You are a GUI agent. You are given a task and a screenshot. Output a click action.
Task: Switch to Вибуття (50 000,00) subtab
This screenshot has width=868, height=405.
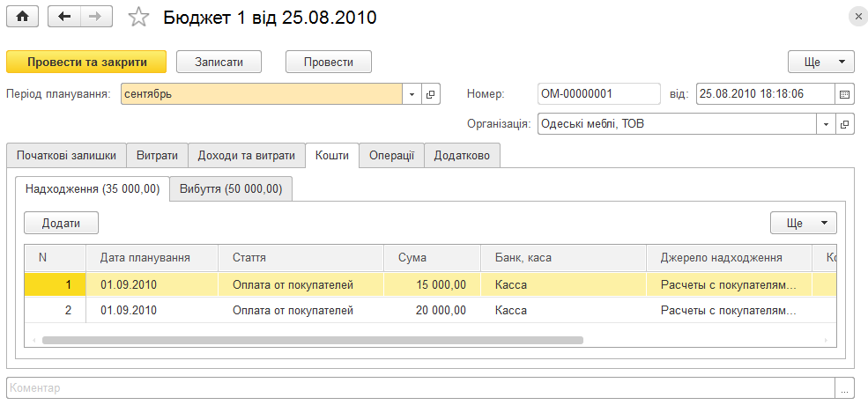point(231,189)
